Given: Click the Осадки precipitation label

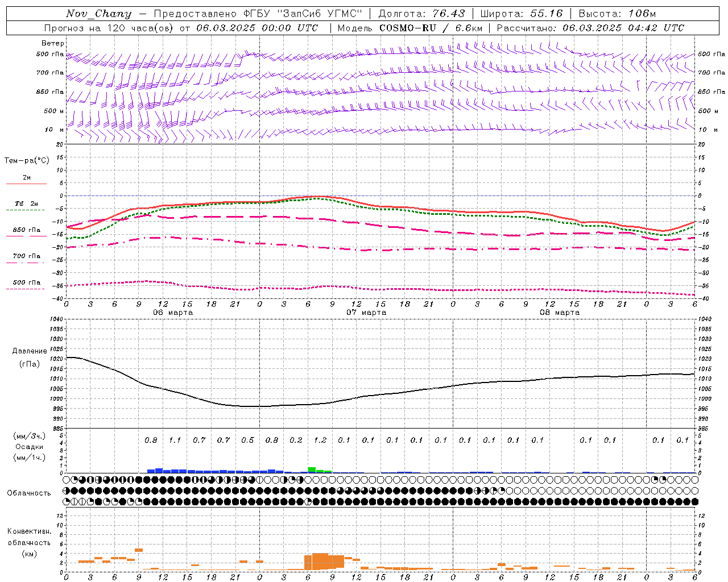Looking at the screenshot, I should coord(29,447).
